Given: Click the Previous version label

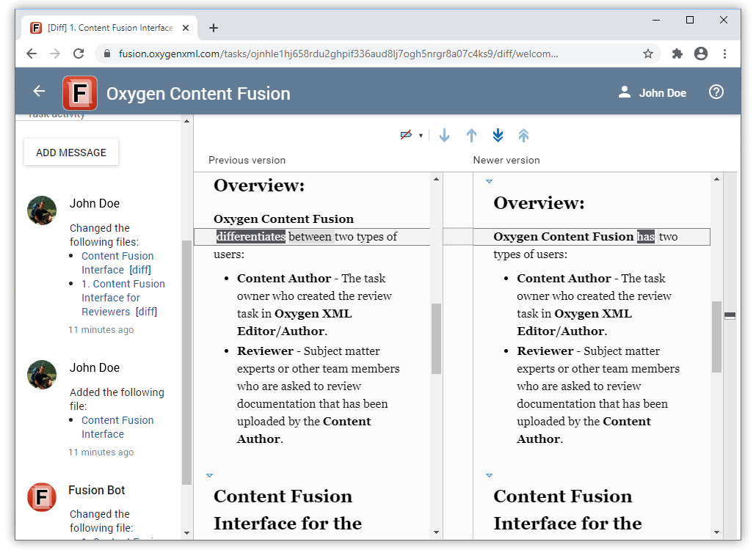Looking at the screenshot, I should coord(247,160).
